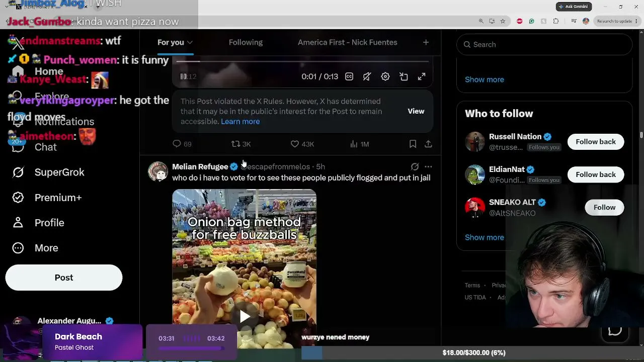
Task: Open Russell Nation's profile avatar
Action: click(474, 142)
